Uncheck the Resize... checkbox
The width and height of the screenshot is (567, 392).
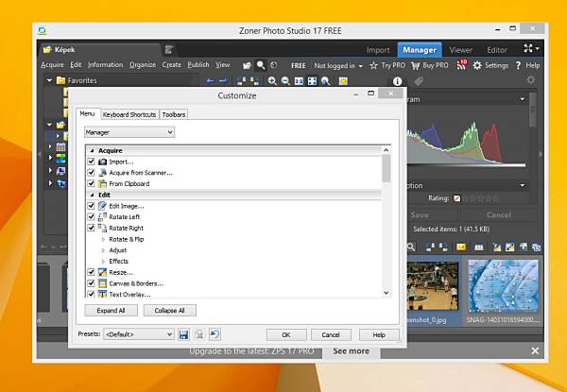[x=91, y=272]
